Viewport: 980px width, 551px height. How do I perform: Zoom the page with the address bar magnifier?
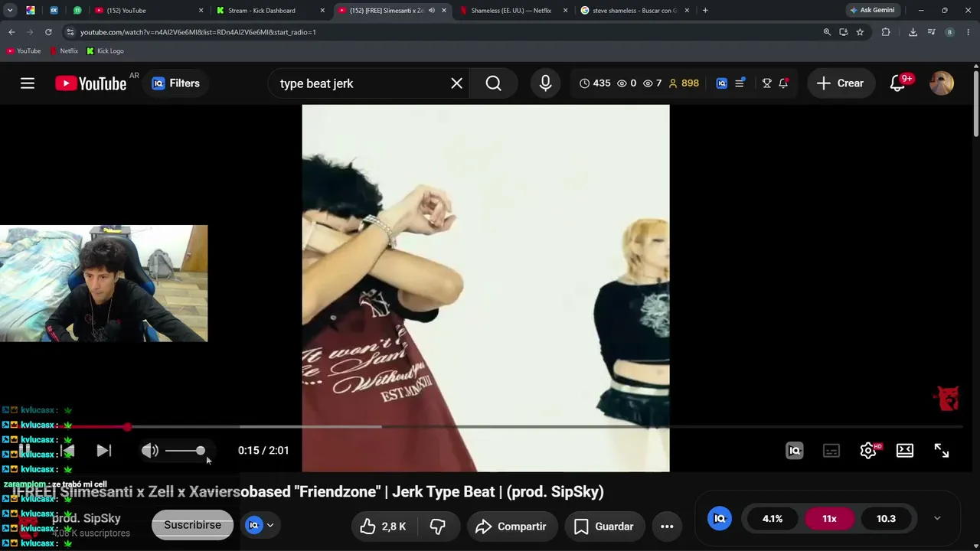[827, 32]
